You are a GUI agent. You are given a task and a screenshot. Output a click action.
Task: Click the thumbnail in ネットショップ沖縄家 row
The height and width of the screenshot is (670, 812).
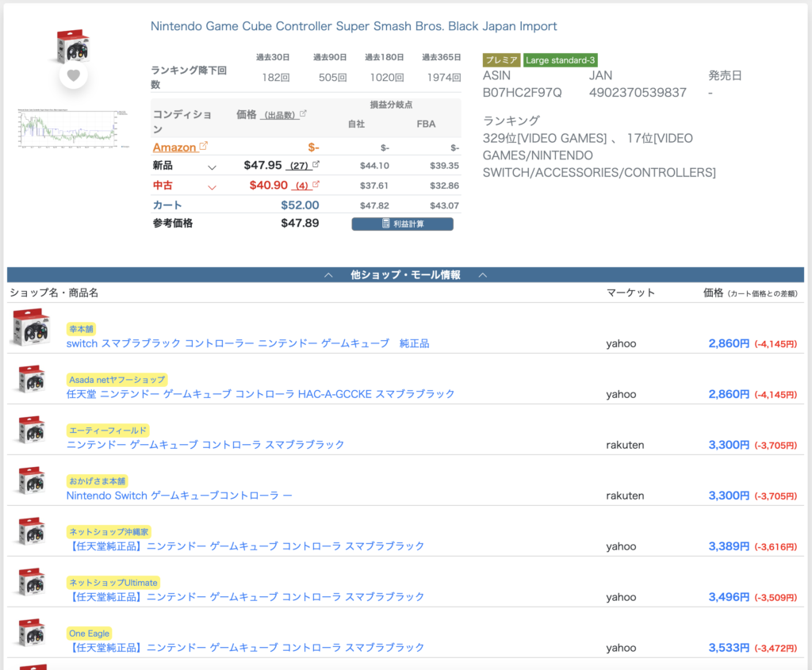pos(31,531)
